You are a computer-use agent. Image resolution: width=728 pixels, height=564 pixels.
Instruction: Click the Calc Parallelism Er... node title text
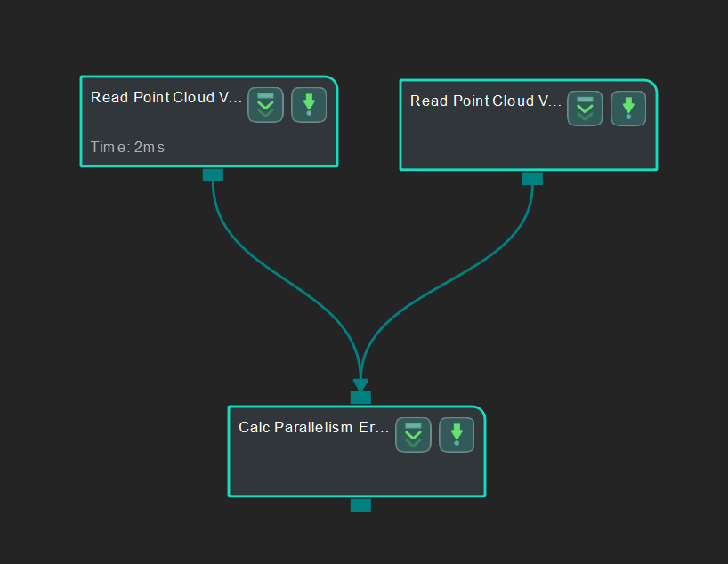tap(314, 427)
